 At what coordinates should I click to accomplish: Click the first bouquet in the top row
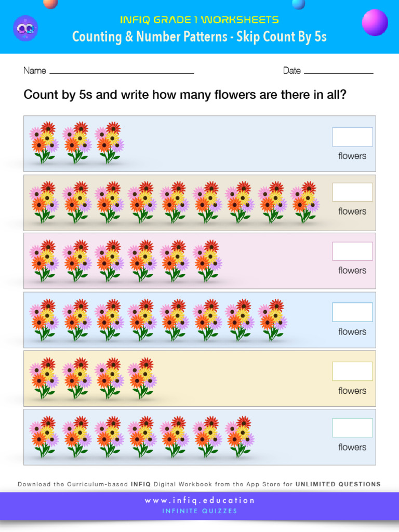coord(44,143)
